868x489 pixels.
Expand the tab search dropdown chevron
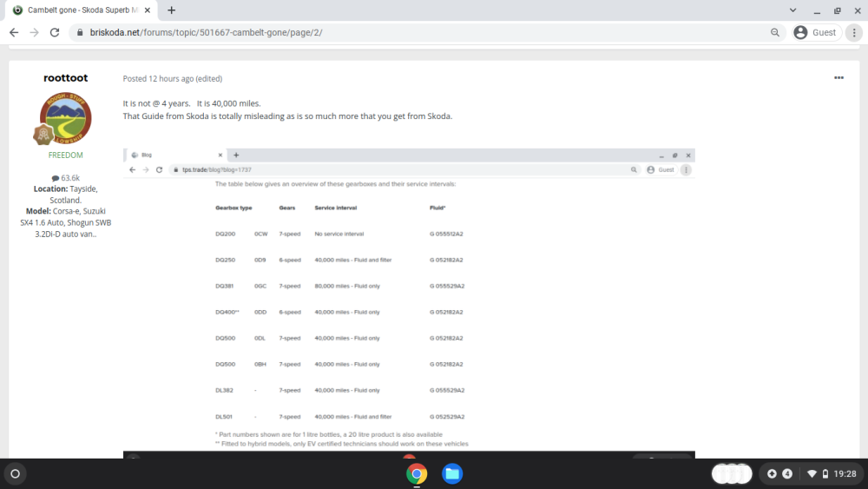792,10
